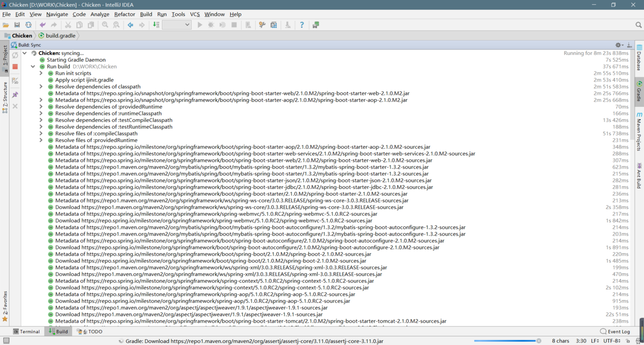Open the Event Log
Image resolution: width=644 pixels, height=345 pixels.
(x=615, y=332)
